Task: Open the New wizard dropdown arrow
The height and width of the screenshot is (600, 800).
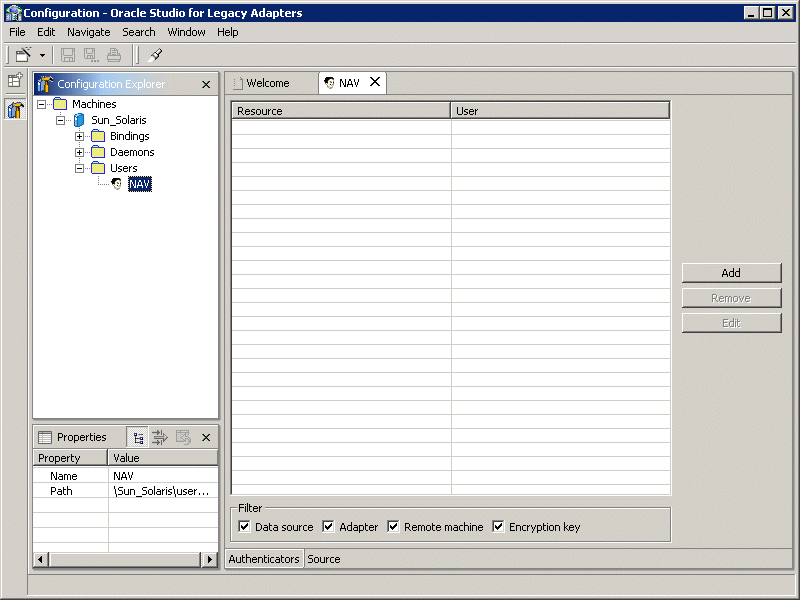Action: coord(42,55)
